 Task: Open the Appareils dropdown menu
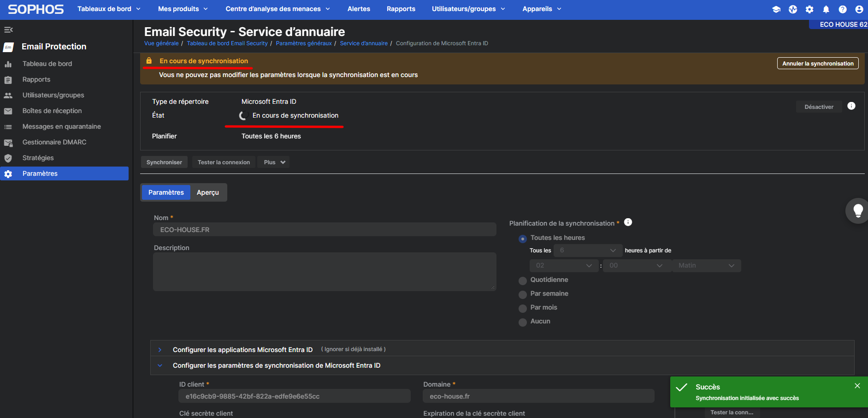click(542, 9)
